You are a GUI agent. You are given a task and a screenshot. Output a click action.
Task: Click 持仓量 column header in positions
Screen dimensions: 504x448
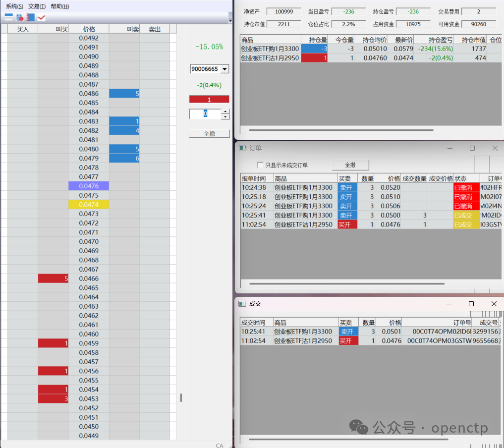click(x=314, y=40)
